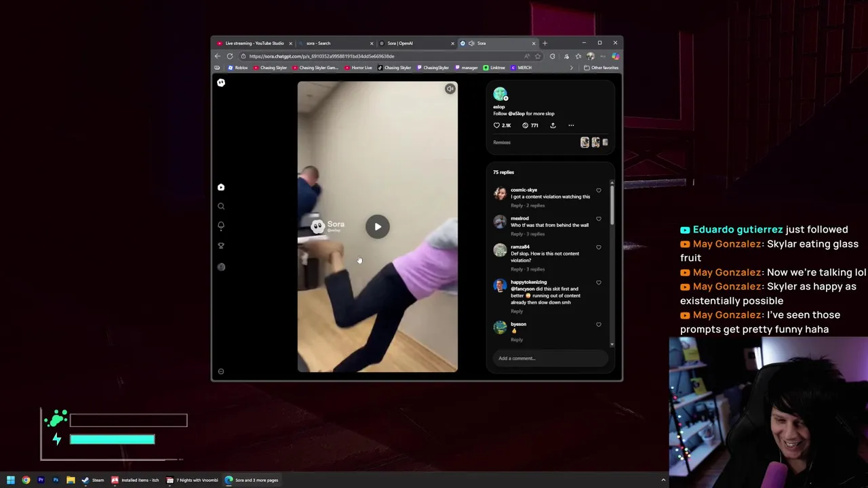Open the trophy icon in Sora sidebar
This screenshot has height=488, width=868.
(220, 246)
